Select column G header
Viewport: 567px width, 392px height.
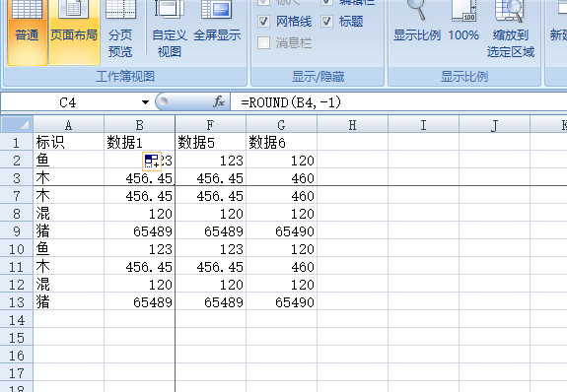coord(281,125)
